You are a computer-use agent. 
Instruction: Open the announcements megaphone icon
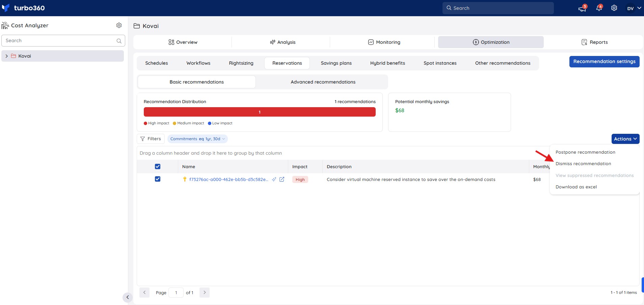[582, 8]
